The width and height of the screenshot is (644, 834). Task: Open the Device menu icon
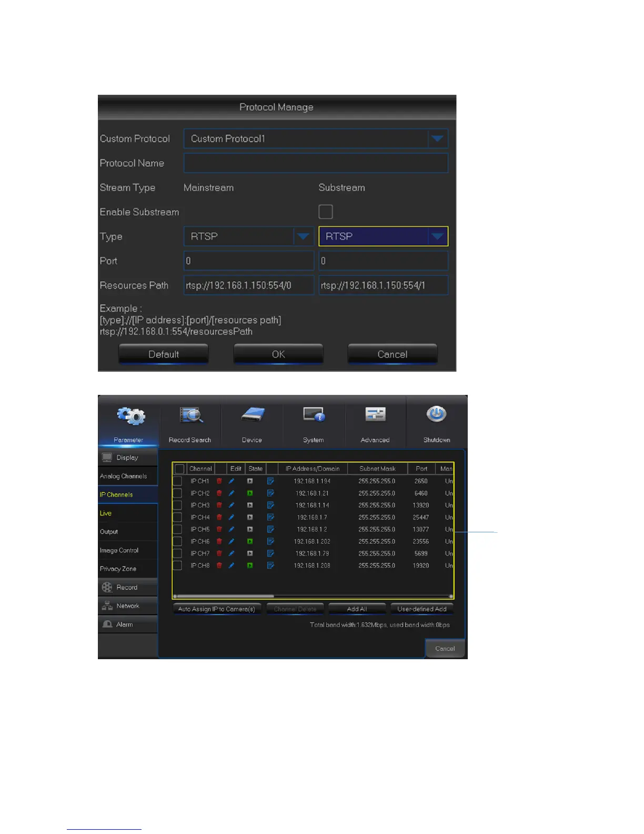pyautogui.click(x=253, y=414)
